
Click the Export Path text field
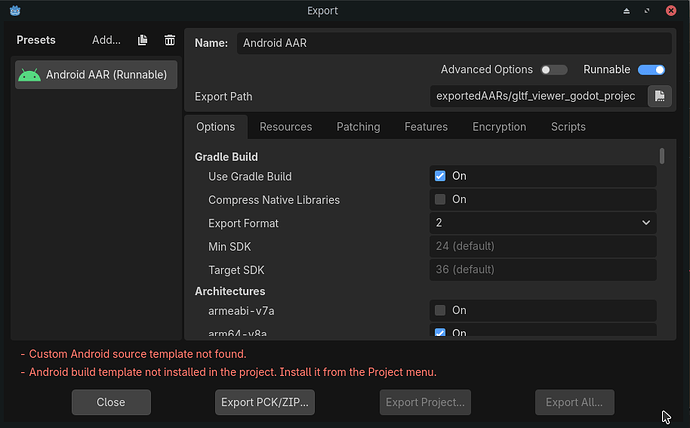coord(539,96)
